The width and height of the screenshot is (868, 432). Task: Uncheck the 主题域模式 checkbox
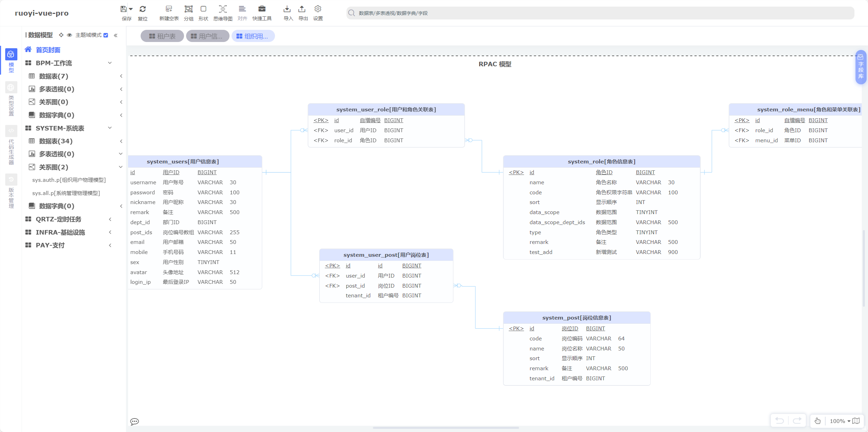click(x=106, y=35)
